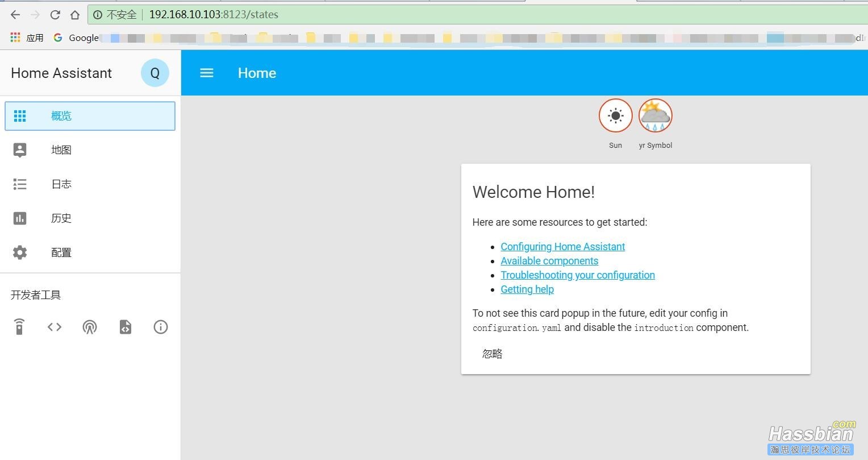The width and height of the screenshot is (868, 460).
Task: Click the site security info icon
Action: (98, 15)
